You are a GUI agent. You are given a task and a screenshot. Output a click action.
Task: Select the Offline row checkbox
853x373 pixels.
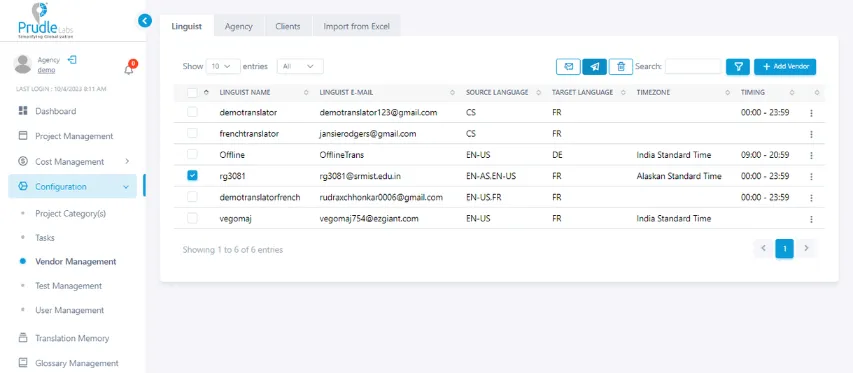[x=192, y=154]
